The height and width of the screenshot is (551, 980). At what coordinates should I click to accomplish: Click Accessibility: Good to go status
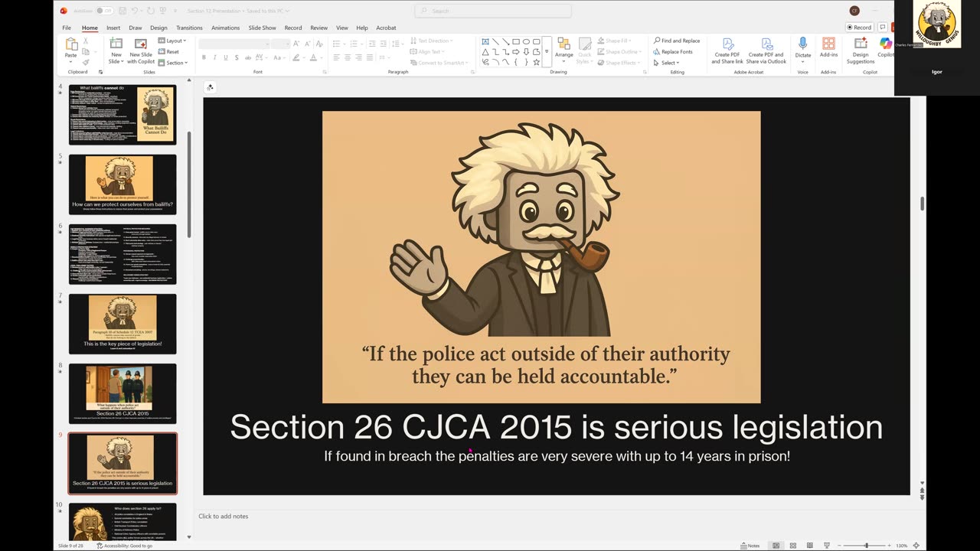click(x=124, y=546)
